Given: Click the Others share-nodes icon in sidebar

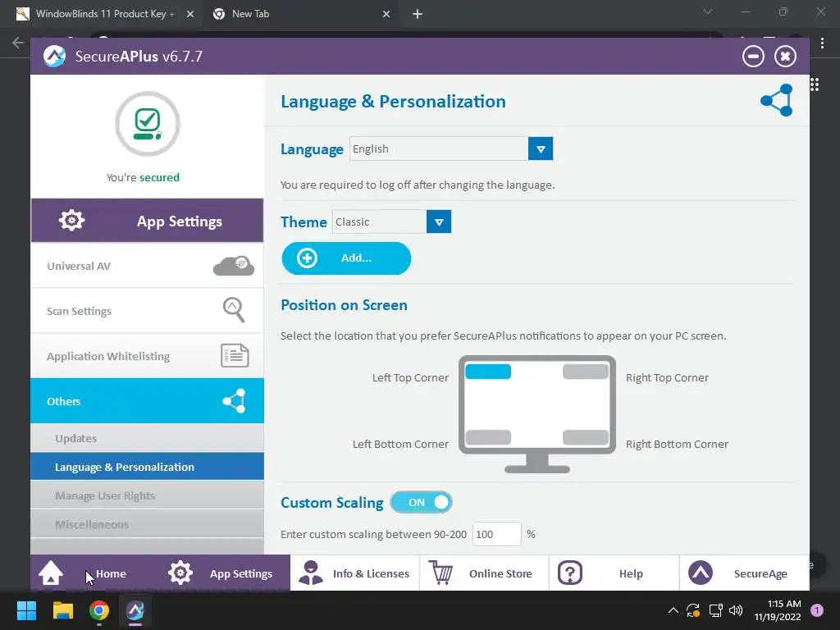Looking at the screenshot, I should click(234, 401).
